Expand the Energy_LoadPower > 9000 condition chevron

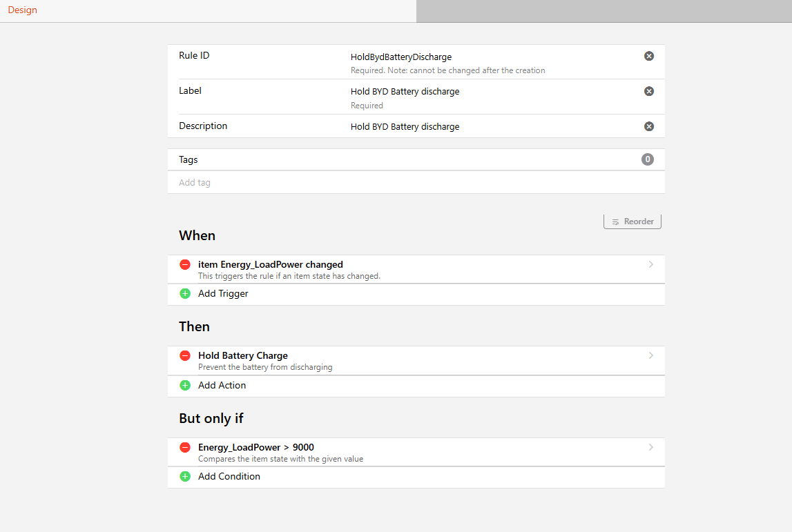coord(650,447)
